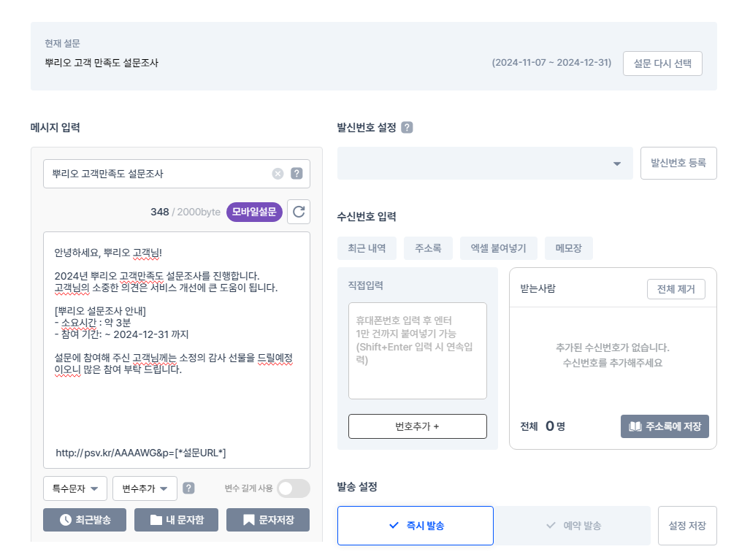Click the 주소록에 저장 button
This screenshot has height=560, width=750.
tap(665, 426)
